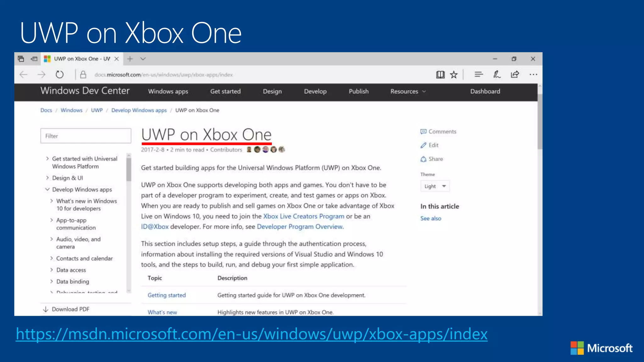Image resolution: width=644 pixels, height=362 pixels.
Task: Open the Publish menu item
Action: 358,91
